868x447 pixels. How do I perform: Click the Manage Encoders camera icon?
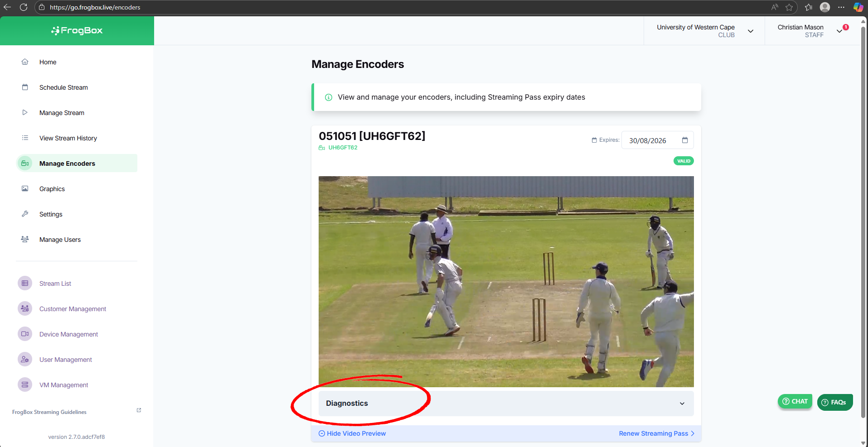pos(25,163)
